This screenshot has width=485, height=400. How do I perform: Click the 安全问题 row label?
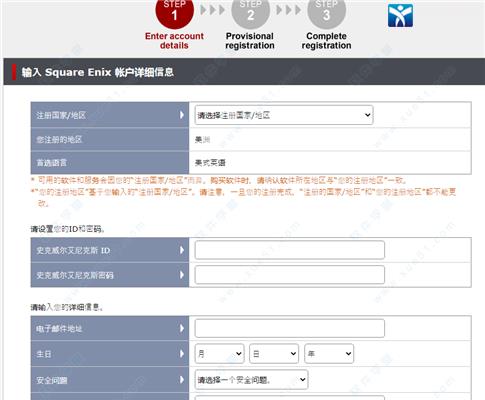(x=52, y=380)
